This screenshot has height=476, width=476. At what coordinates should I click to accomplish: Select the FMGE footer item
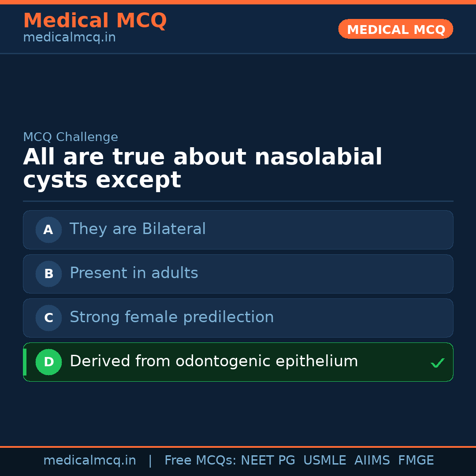point(416,461)
